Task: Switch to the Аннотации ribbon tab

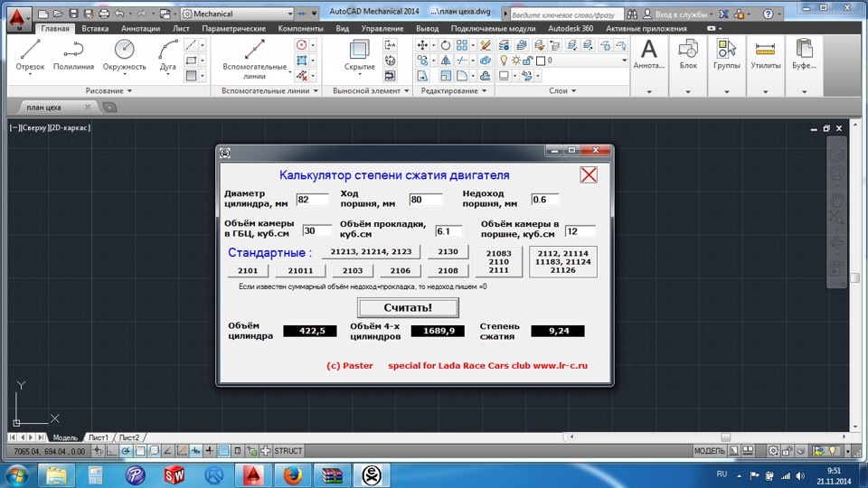Action: click(x=140, y=29)
